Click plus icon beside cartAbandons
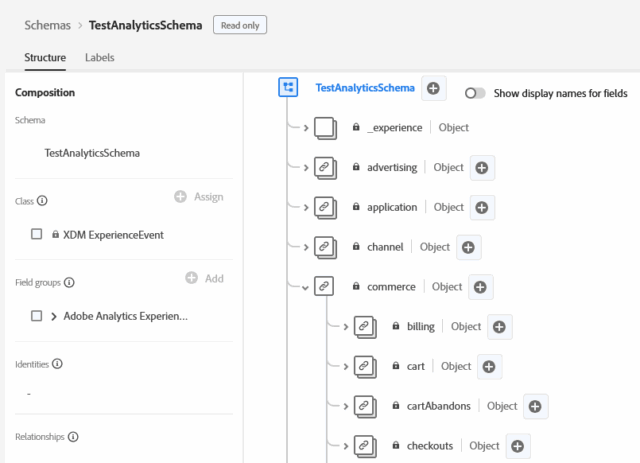 [x=535, y=406]
